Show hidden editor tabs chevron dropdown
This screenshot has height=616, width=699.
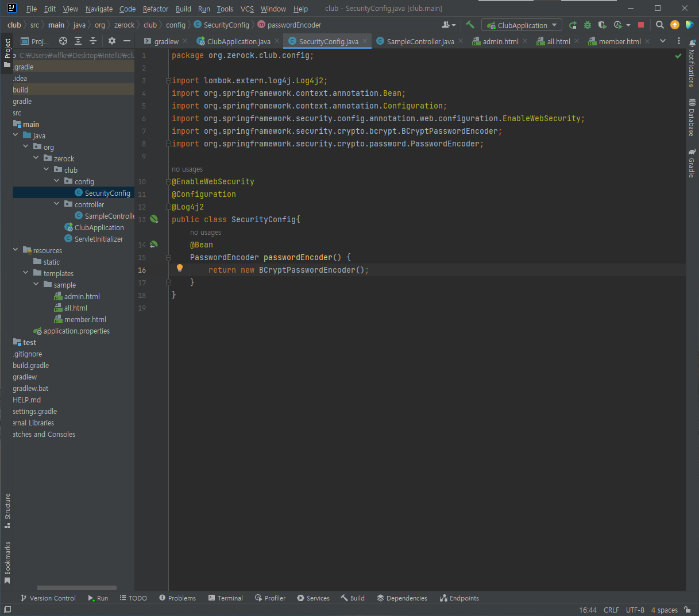[662, 41]
